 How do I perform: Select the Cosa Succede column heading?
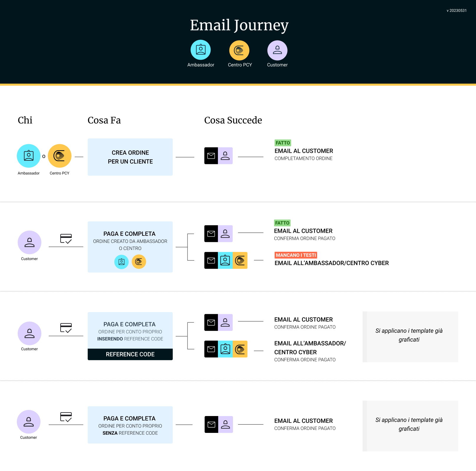pos(233,120)
